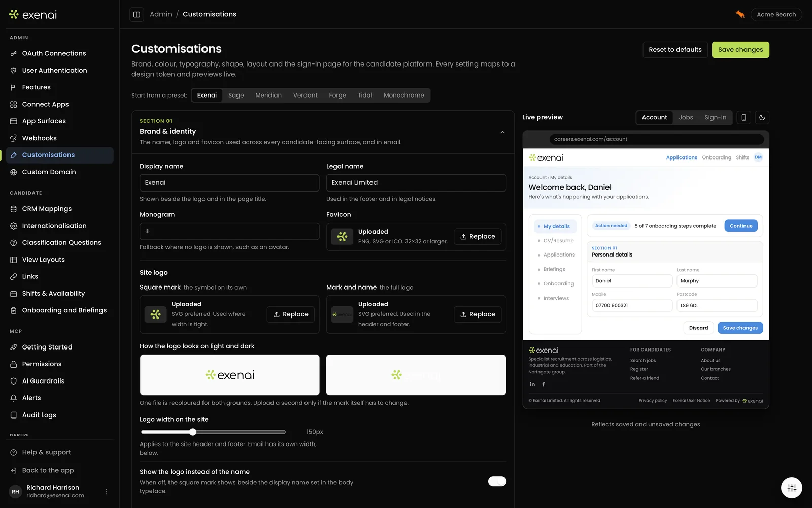Switch live preview to Jobs tab

pyautogui.click(x=686, y=117)
